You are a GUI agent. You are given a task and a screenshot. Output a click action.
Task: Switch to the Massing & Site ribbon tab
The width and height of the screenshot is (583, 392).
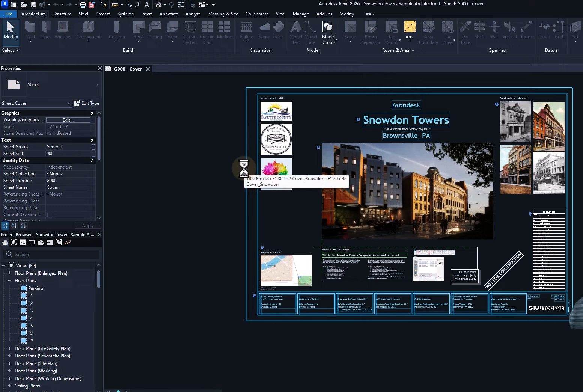(223, 14)
